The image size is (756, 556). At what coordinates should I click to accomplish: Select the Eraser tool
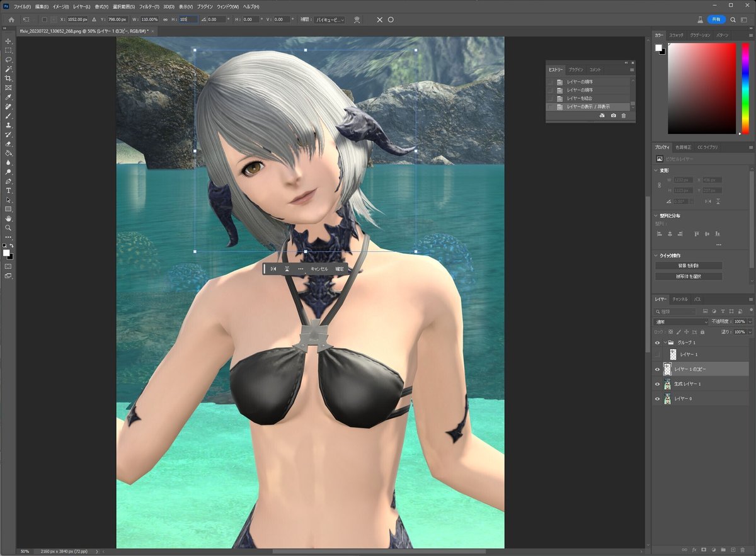click(x=8, y=144)
